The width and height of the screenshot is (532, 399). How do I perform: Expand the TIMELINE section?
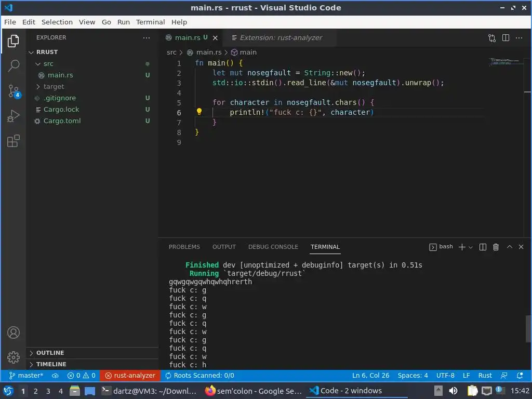(92, 364)
